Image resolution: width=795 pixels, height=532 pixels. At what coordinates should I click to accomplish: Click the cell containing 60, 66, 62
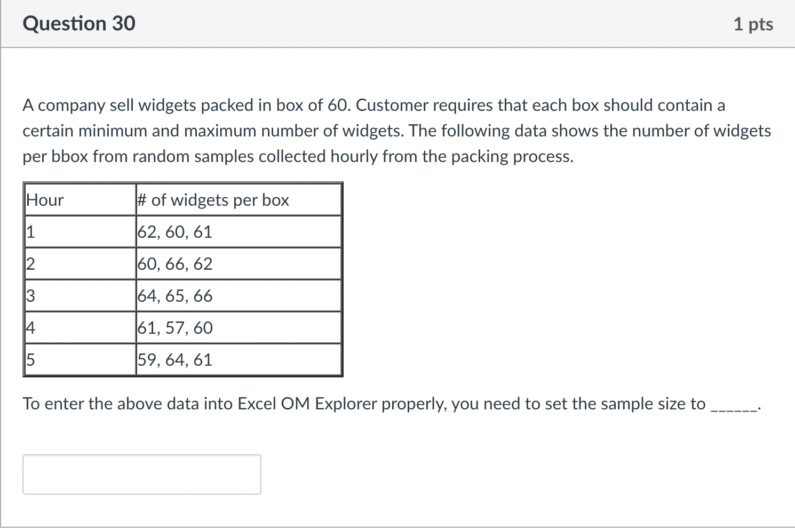point(175,263)
